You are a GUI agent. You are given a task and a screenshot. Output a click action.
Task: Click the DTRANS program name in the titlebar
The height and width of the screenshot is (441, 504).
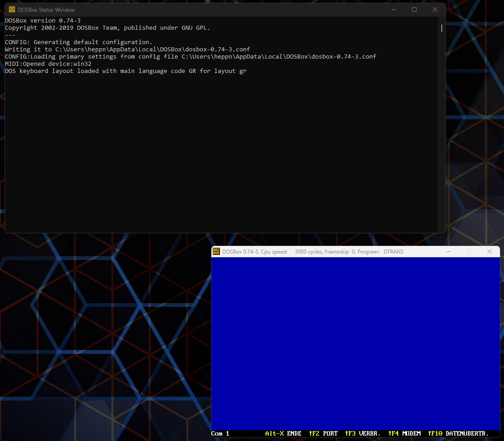click(x=393, y=251)
